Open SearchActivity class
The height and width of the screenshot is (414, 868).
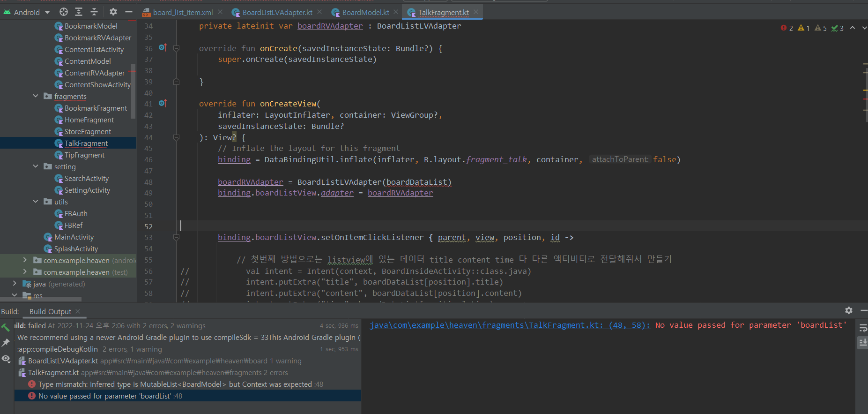click(87, 178)
